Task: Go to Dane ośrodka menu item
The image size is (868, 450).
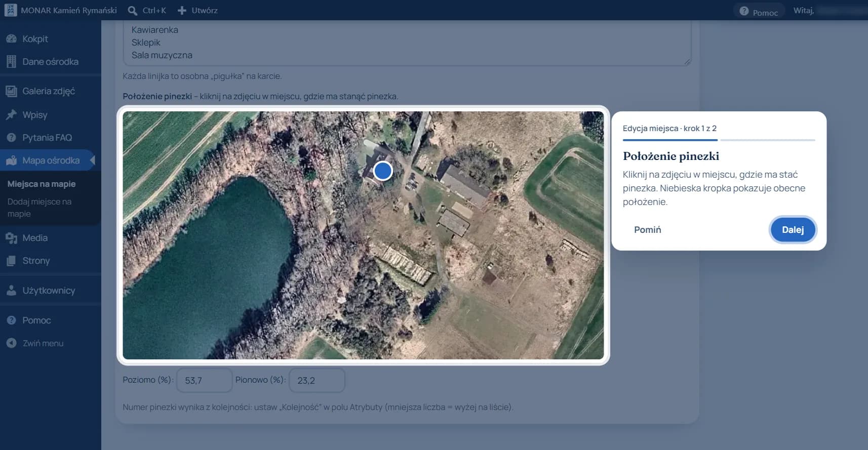Action: click(51, 62)
